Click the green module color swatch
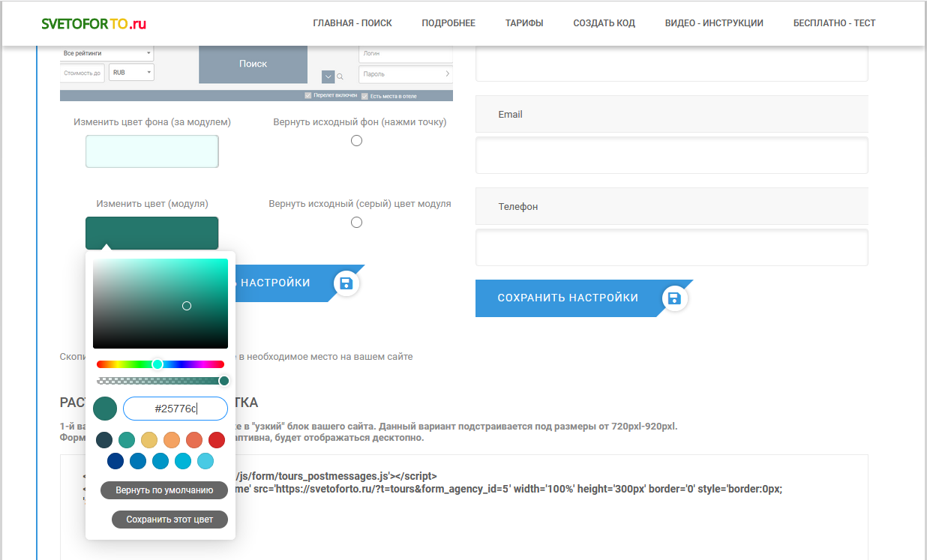The height and width of the screenshot is (560, 927). click(152, 233)
